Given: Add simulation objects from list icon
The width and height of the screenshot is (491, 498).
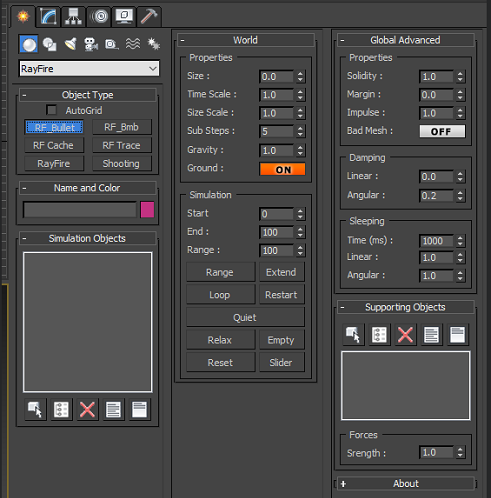Looking at the screenshot, I should [x=61, y=409].
